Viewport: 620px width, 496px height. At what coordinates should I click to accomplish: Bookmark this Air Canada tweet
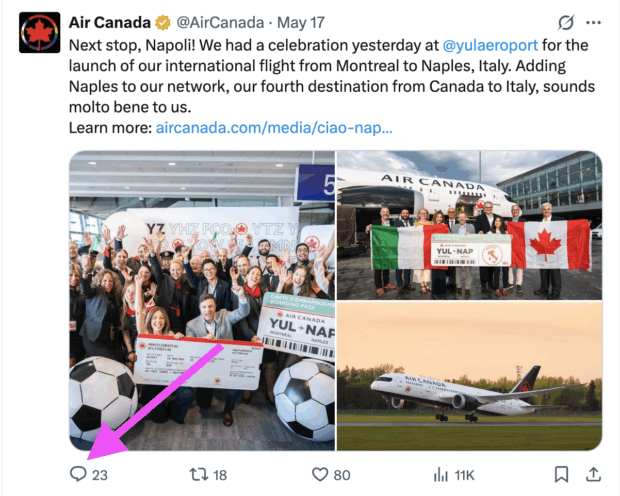click(x=562, y=474)
